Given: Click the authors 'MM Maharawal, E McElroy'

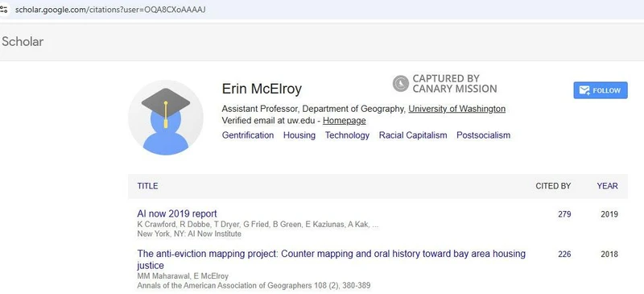Looking at the screenshot, I should 183,276.
